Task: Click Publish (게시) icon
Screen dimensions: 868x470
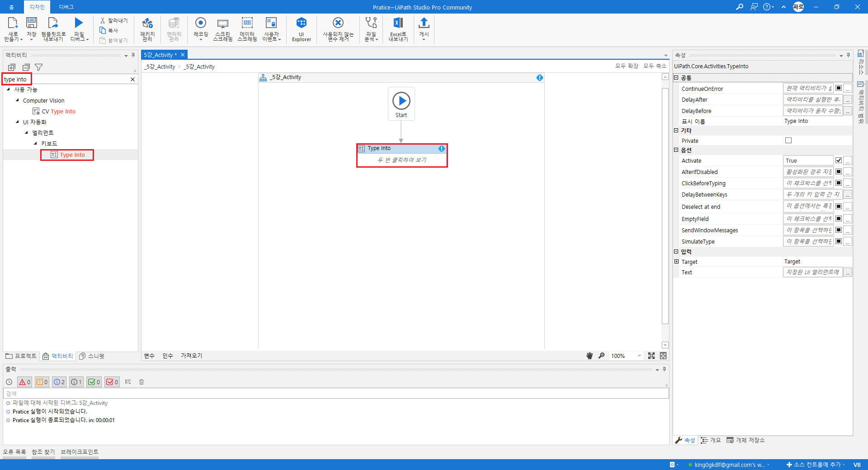Action: pos(424,23)
